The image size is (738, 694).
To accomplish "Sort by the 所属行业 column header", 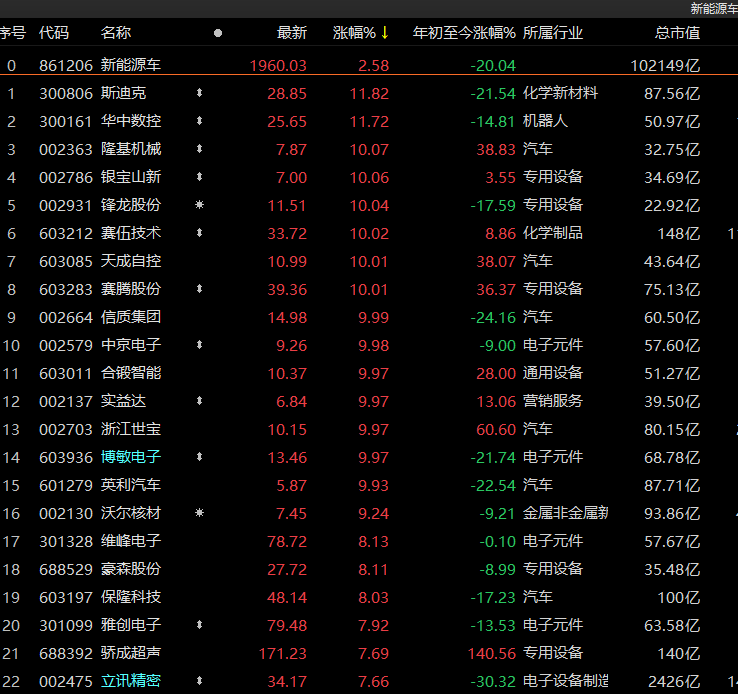I will [x=553, y=32].
